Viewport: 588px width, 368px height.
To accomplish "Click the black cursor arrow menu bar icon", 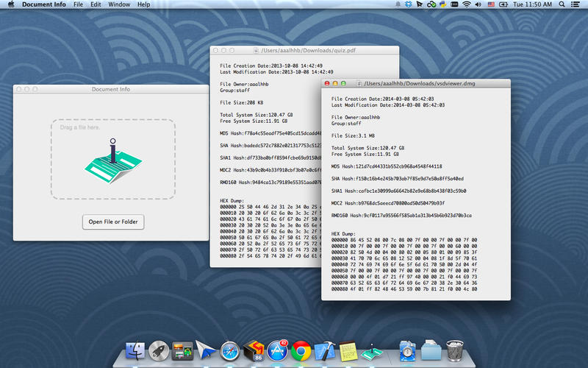I will pyautogui.click(x=420, y=4).
